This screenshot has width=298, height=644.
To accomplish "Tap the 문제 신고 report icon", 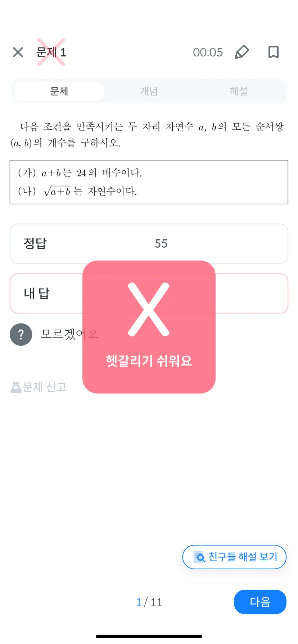I will click(16, 387).
